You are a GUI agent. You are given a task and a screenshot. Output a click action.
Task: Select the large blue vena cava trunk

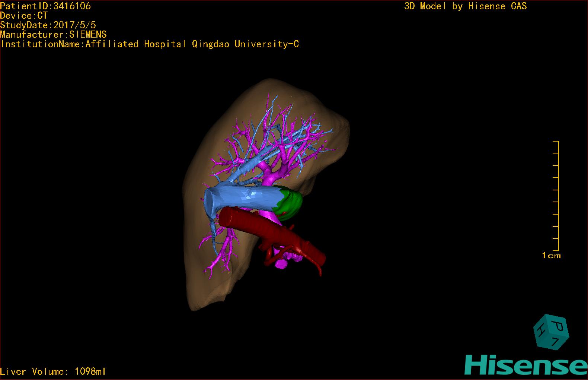tap(242, 196)
